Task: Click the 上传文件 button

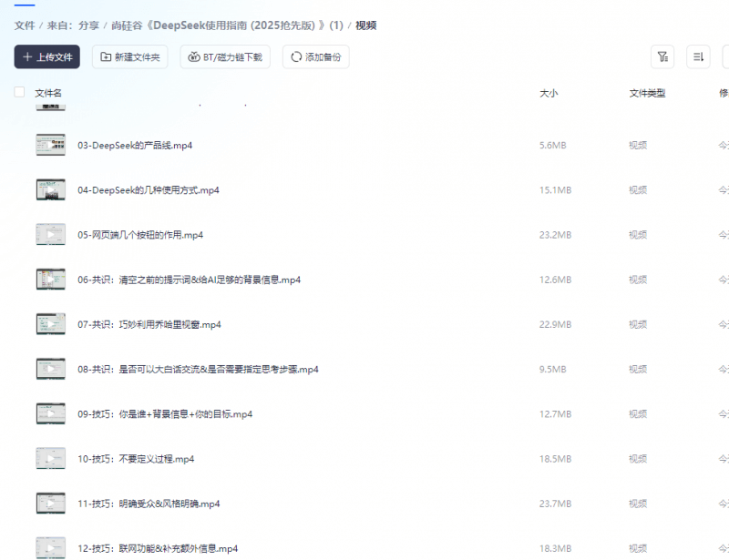Action: (46, 56)
